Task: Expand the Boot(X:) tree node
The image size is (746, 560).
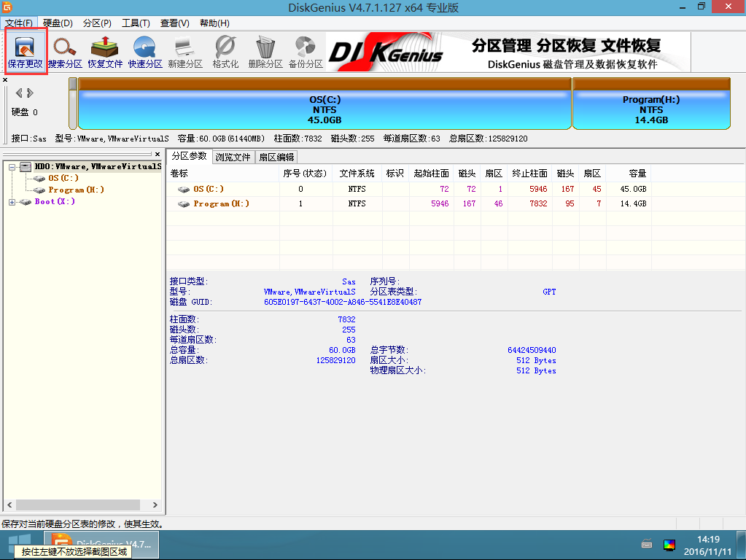Action: 12,202
